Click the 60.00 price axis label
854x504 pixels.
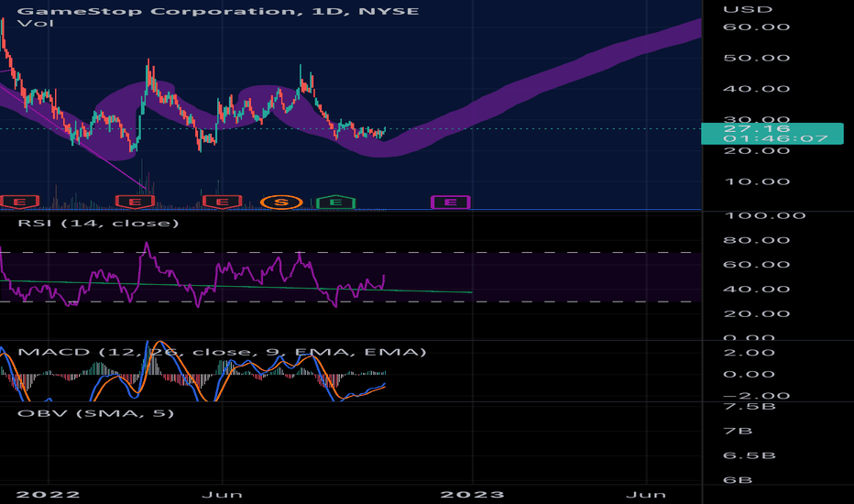(756, 27)
